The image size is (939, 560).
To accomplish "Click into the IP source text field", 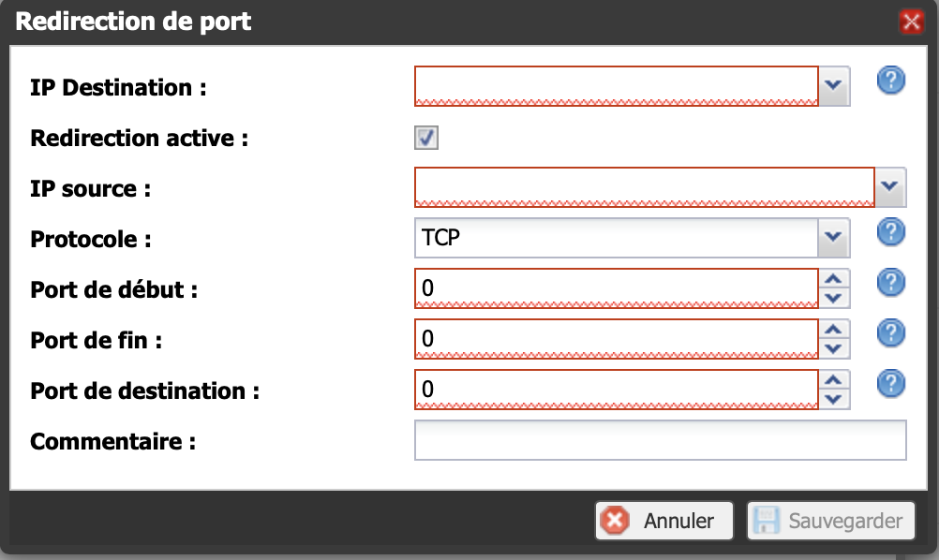I will coord(645,187).
